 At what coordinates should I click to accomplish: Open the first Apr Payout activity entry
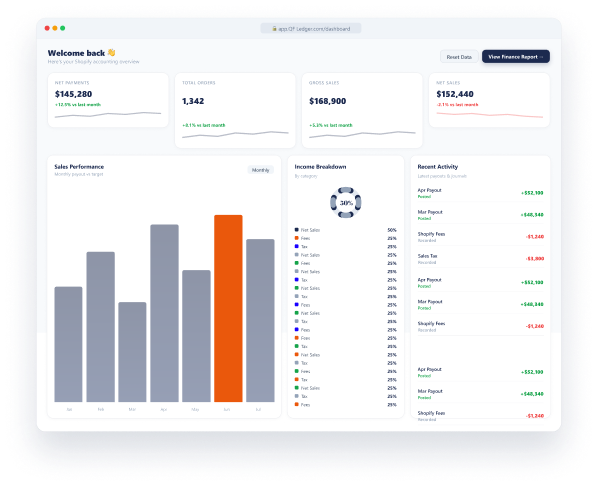pos(481,193)
